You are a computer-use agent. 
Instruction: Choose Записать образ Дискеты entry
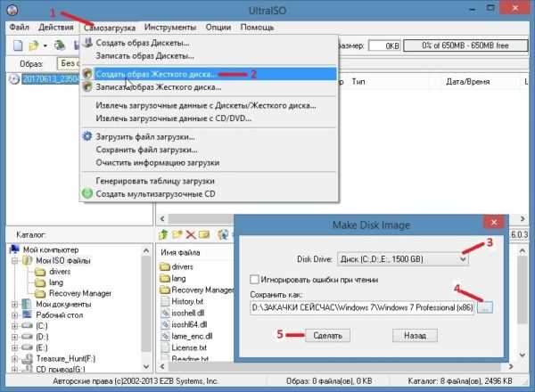tap(209, 55)
